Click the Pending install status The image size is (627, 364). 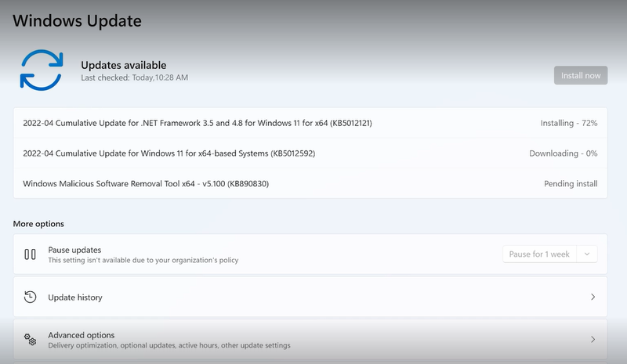571,184
